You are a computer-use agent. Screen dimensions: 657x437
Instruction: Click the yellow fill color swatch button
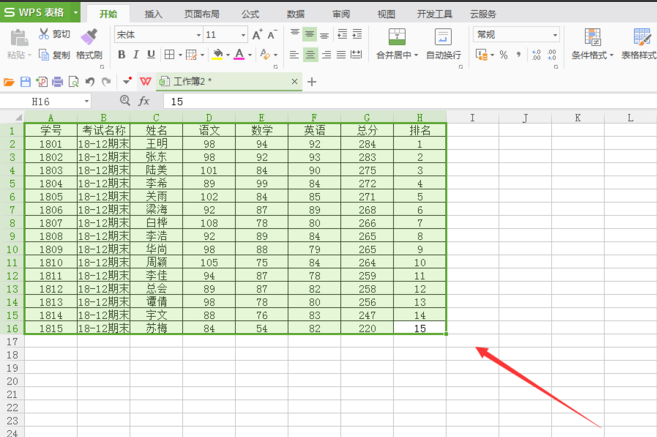[219, 55]
